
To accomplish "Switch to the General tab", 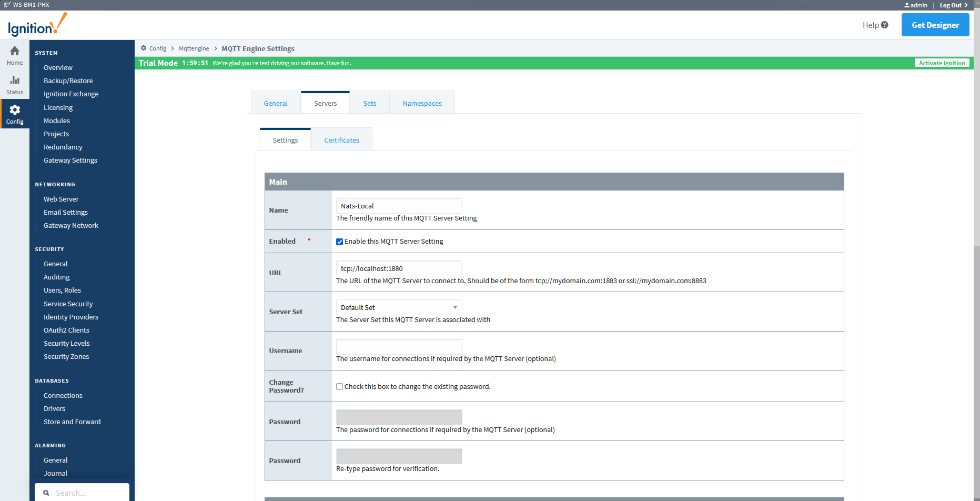I will coord(276,103).
